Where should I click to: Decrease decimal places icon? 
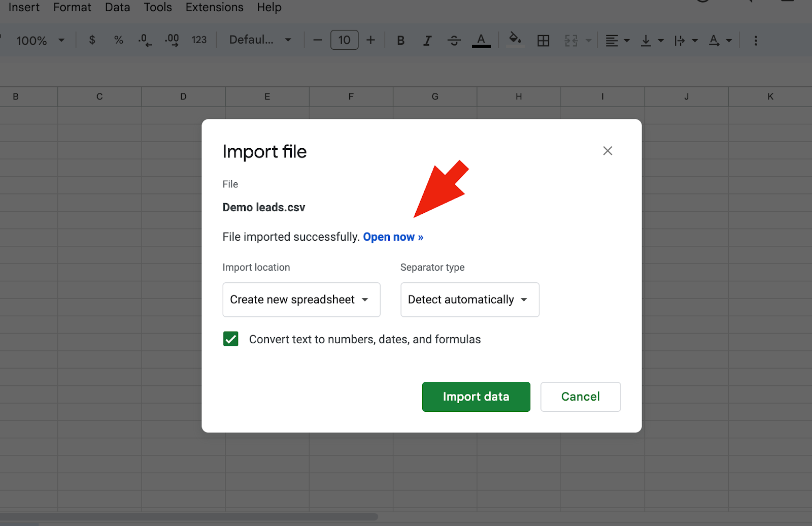click(145, 40)
